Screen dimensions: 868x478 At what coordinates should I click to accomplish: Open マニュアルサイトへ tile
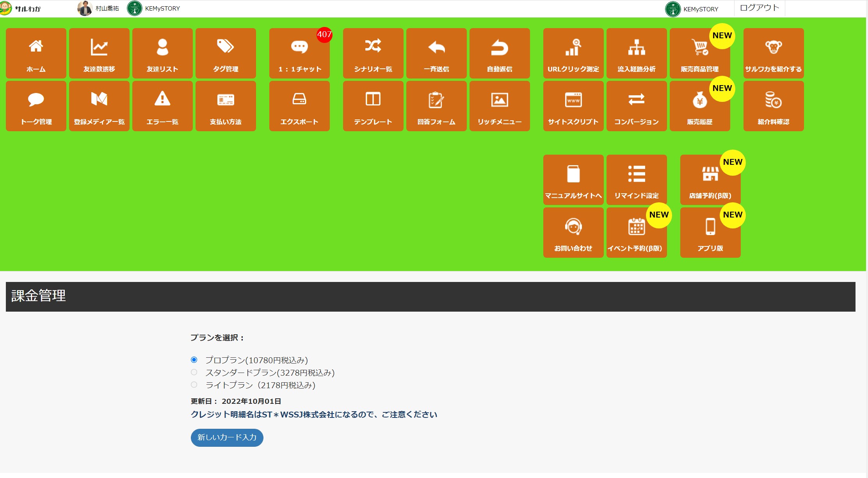[x=573, y=180]
